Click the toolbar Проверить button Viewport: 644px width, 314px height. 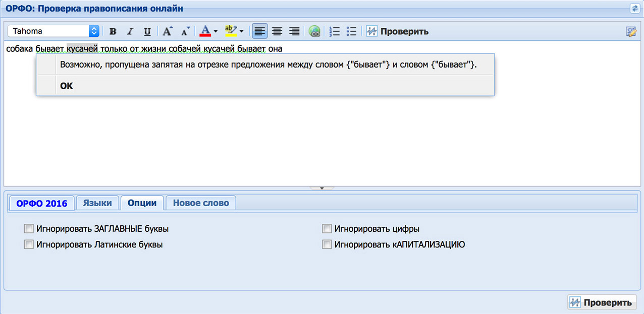[397, 31]
